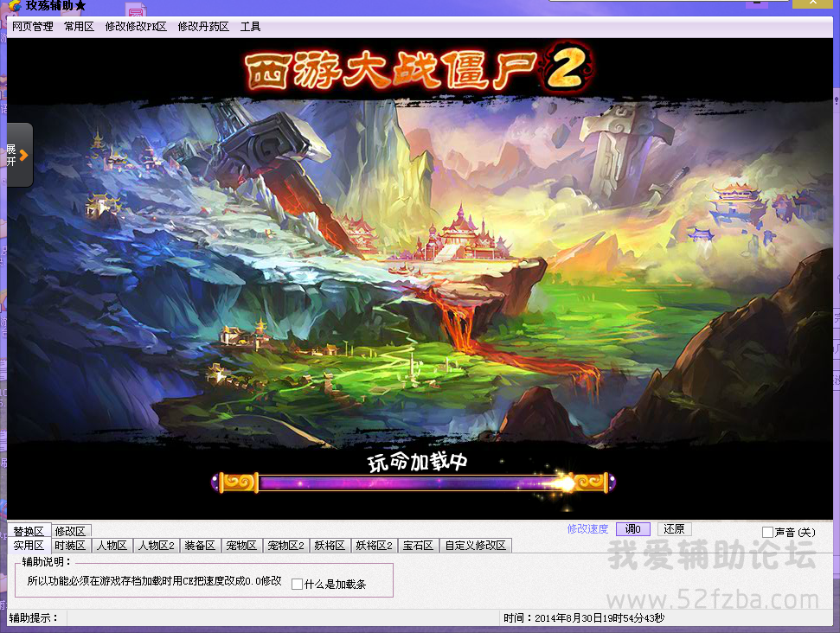Choose the 宝石区 tab
The image size is (840, 633).
[419, 545]
